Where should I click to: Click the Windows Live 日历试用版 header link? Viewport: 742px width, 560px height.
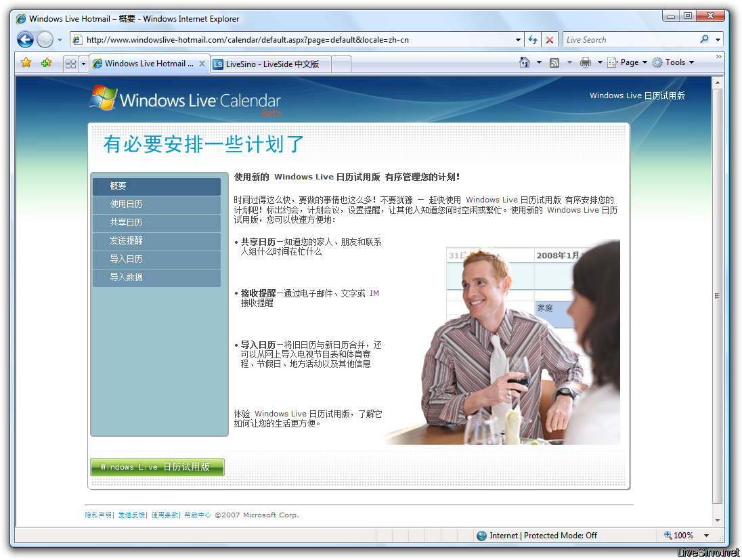[637, 95]
